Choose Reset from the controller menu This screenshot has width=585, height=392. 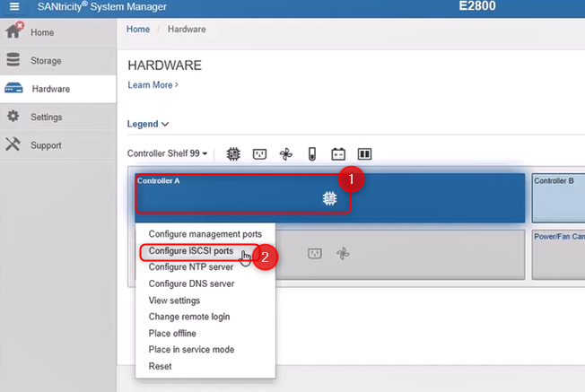[x=205, y=366]
